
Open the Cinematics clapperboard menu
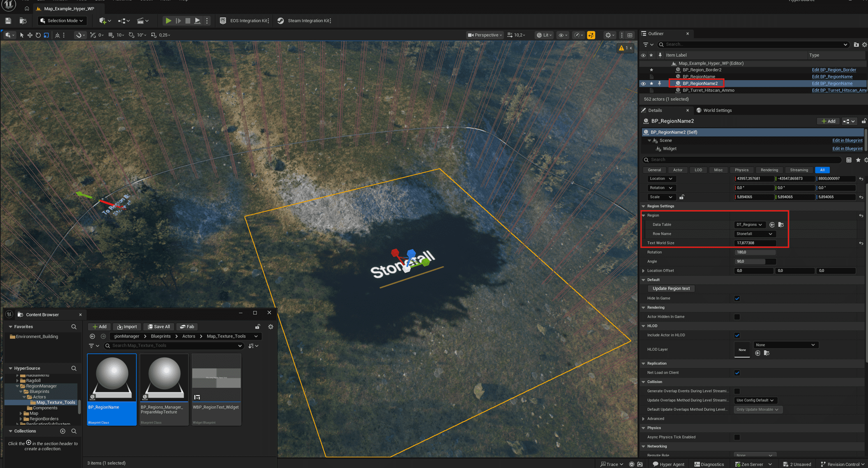tap(143, 21)
